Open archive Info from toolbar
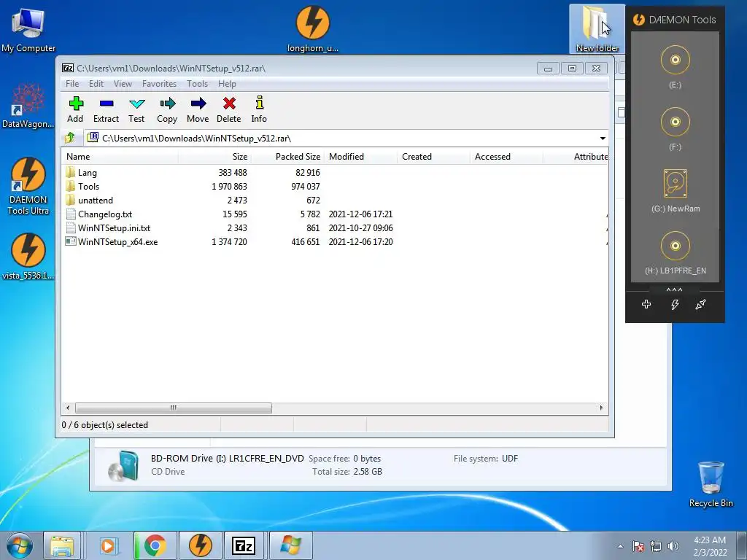 pos(259,109)
